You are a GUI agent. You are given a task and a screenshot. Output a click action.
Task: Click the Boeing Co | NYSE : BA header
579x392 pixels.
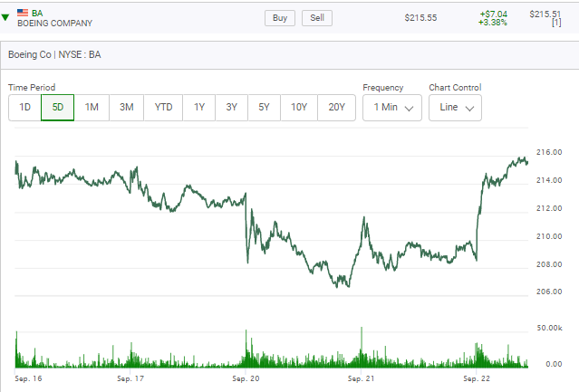54,54
